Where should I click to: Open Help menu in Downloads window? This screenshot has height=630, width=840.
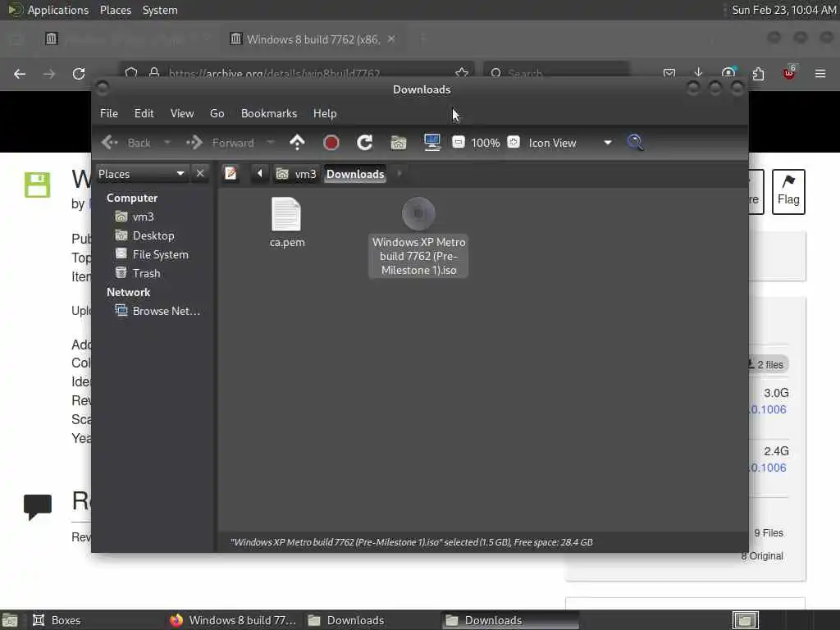[325, 113]
